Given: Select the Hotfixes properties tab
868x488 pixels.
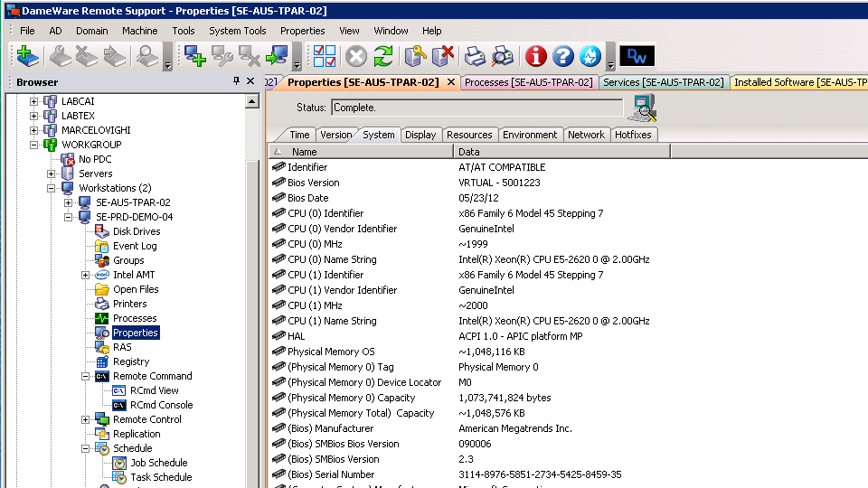Looking at the screenshot, I should pos(633,135).
